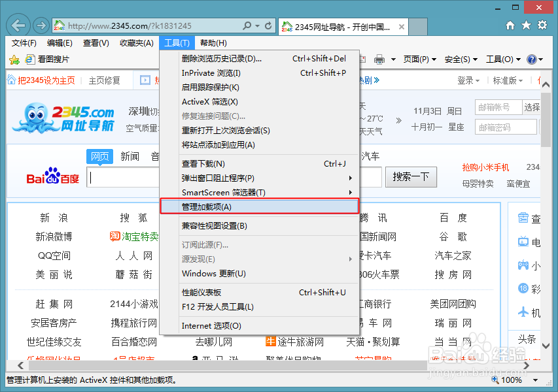Screen dimensions: 558x392
Task: Open the 查看(V) menu
Action: pos(96,43)
